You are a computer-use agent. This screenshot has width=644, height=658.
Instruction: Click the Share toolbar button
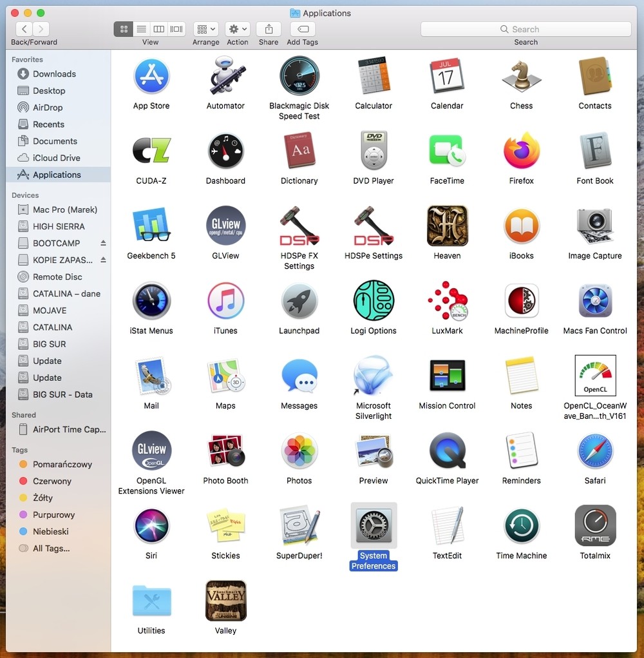(269, 29)
